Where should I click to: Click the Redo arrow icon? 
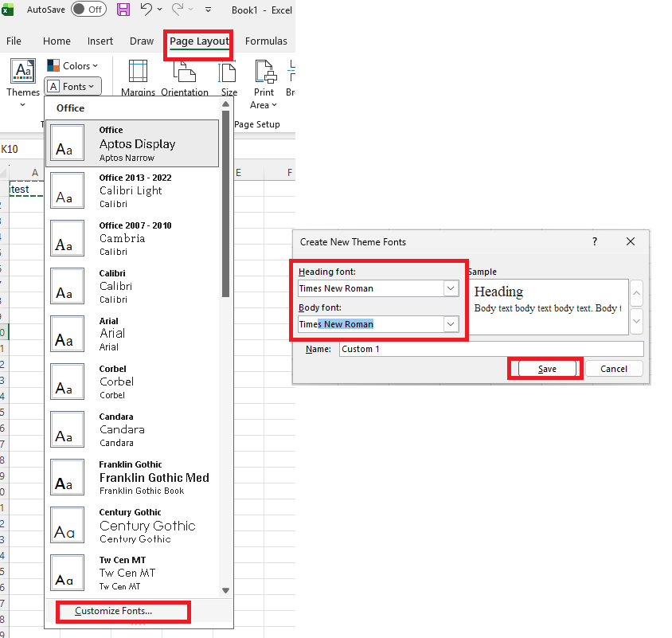click(x=178, y=9)
